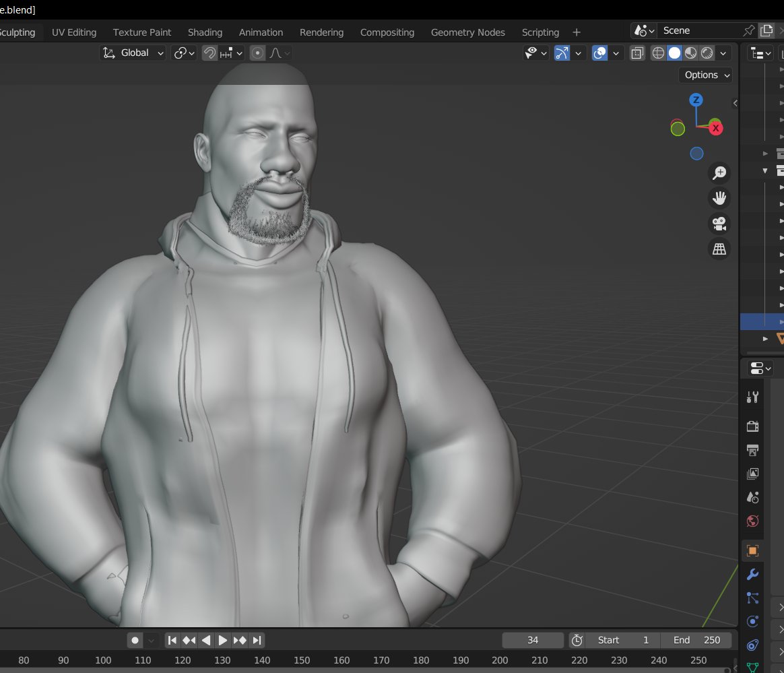Open the Object Constraints properties tab
The width and height of the screenshot is (784, 673).
pyautogui.click(x=752, y=645)
